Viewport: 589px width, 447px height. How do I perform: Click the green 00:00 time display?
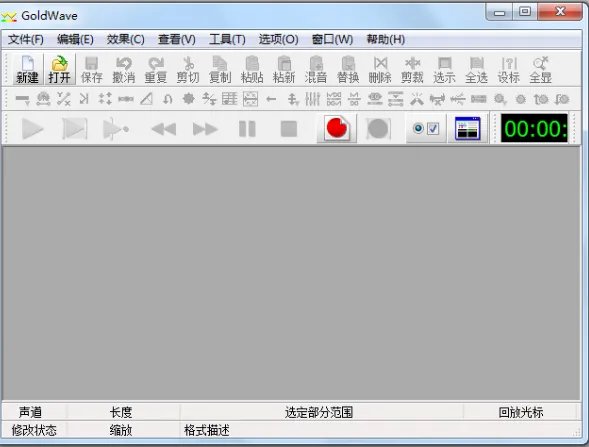point(534,128)
